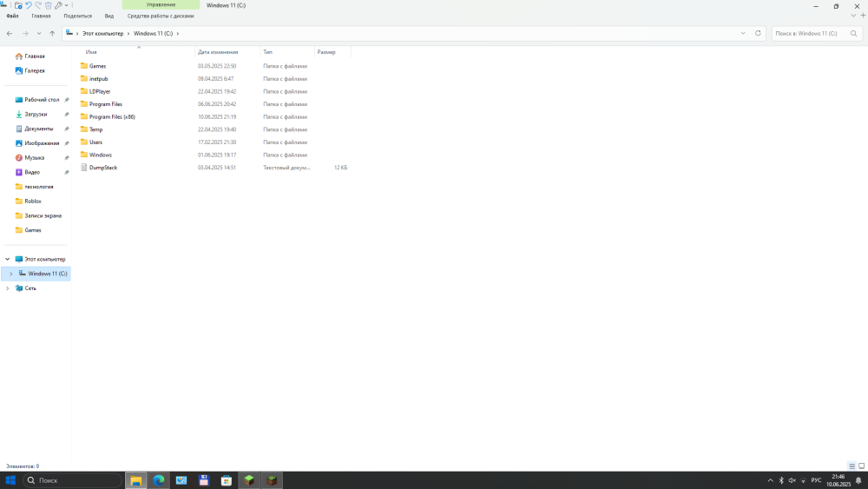Select the Games folder in file list
This screenshot has width=868, height=489.
coord(97,66)
